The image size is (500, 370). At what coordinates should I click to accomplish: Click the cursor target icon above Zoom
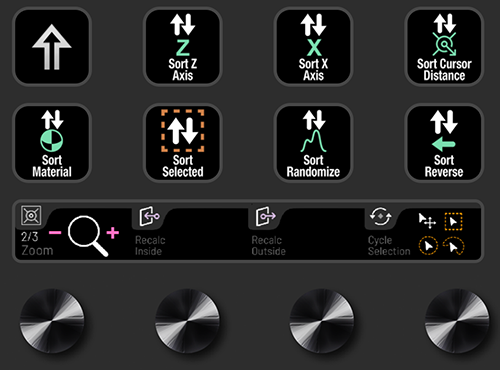(31, 215)
